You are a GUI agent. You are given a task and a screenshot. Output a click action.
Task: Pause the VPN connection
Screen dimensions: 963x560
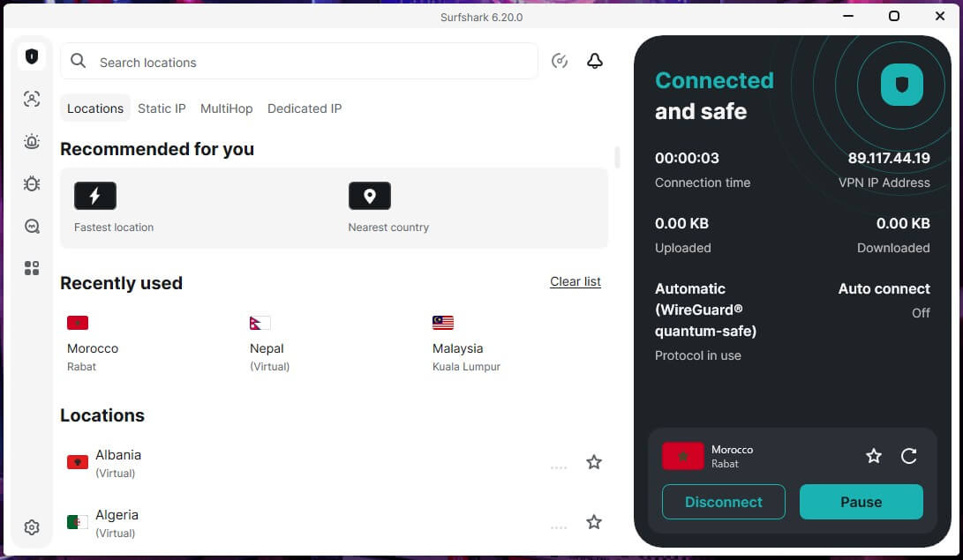[861, 502]
